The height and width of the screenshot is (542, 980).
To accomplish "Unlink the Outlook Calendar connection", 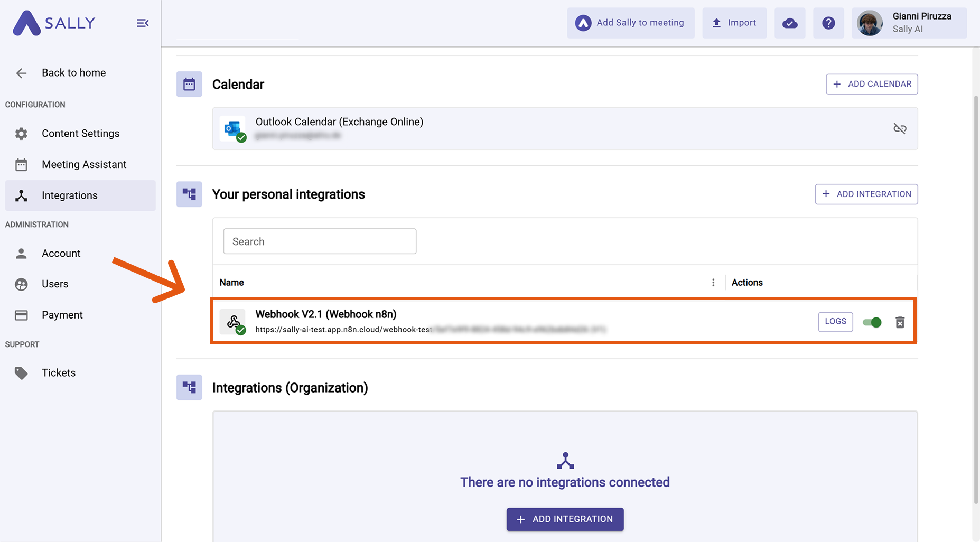I will point(900,128).
